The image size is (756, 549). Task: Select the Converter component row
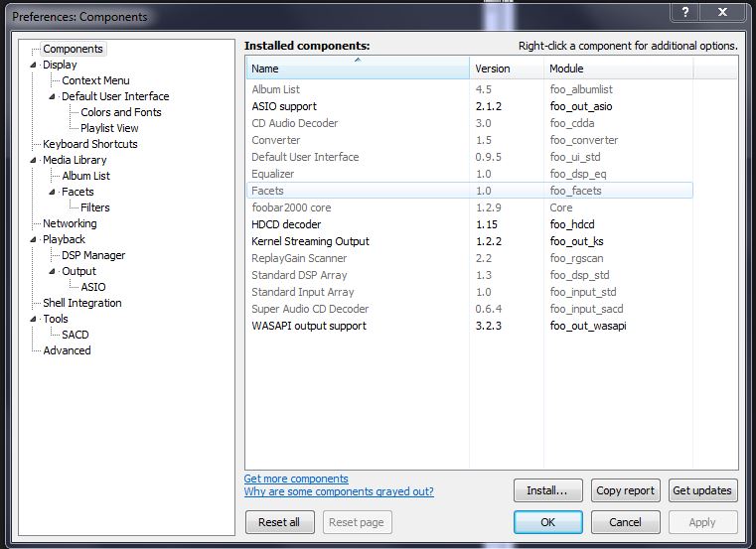(x=469, y=140)
